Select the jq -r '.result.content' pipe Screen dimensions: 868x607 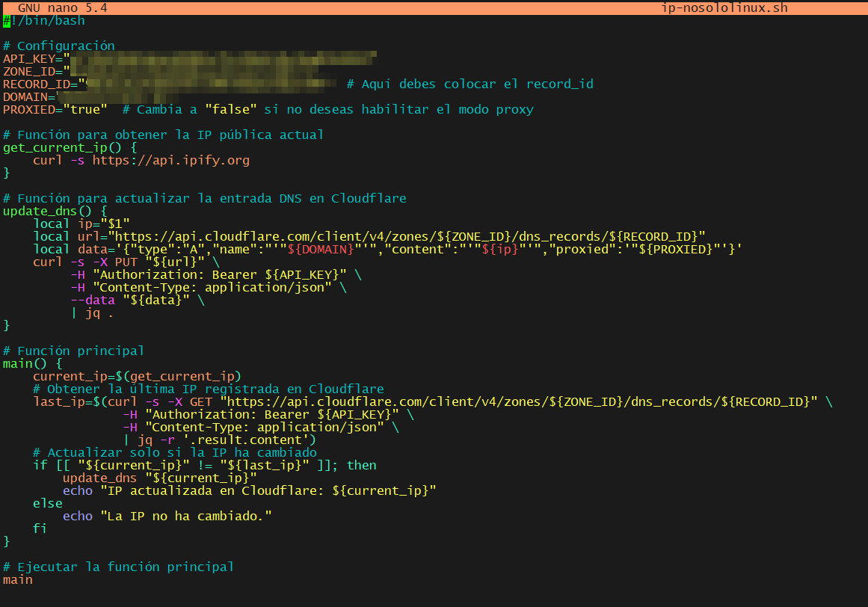(217, 440)
